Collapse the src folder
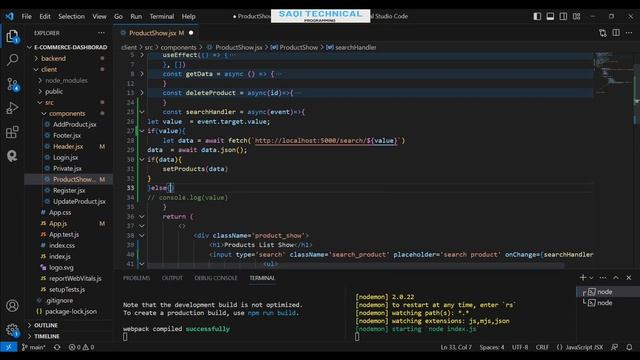The height and width of the screenshot is (360, 640). click(x=49, y=102)
